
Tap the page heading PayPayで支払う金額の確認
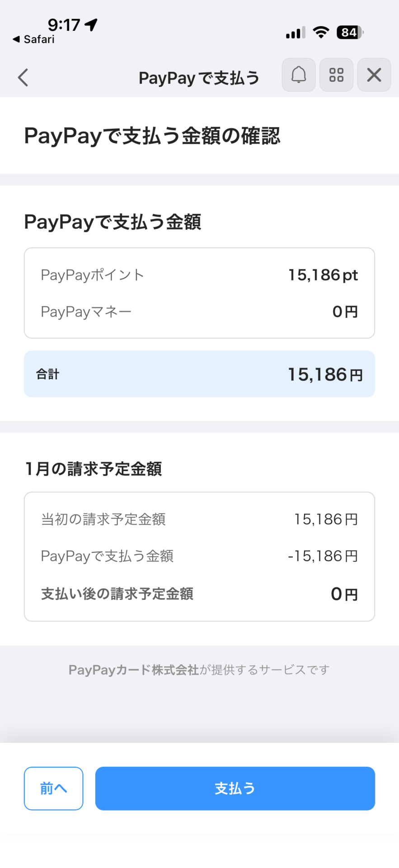(x=152, y=136)
